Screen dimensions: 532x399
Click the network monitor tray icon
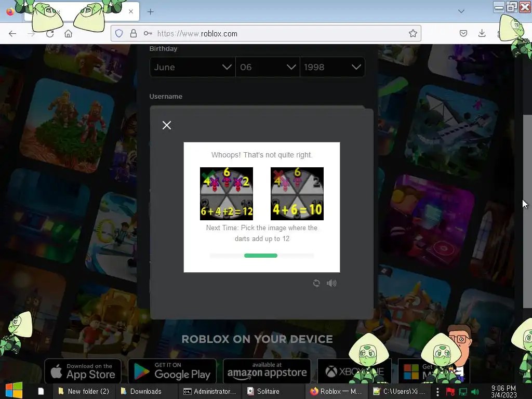[463, 392]
